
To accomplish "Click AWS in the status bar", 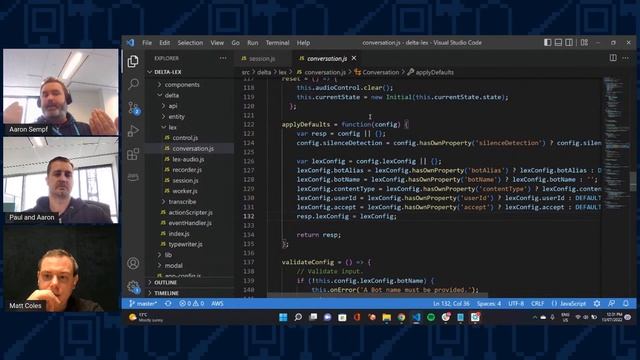I will point(217,304).
